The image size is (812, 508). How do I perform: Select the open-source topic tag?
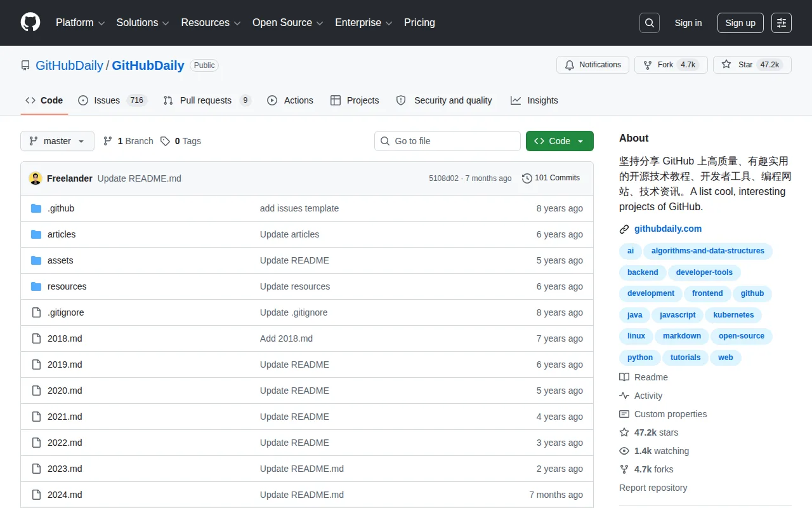point(742,336)
